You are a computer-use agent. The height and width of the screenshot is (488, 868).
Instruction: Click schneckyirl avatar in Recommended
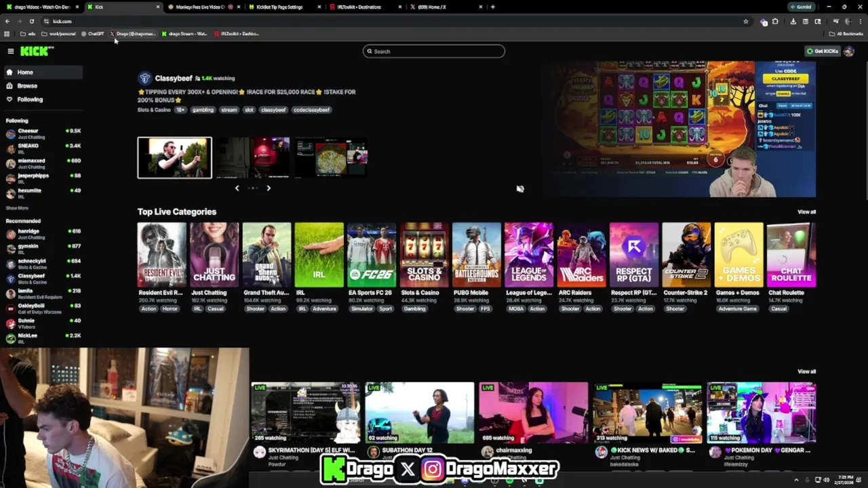(x=10, y=264)
